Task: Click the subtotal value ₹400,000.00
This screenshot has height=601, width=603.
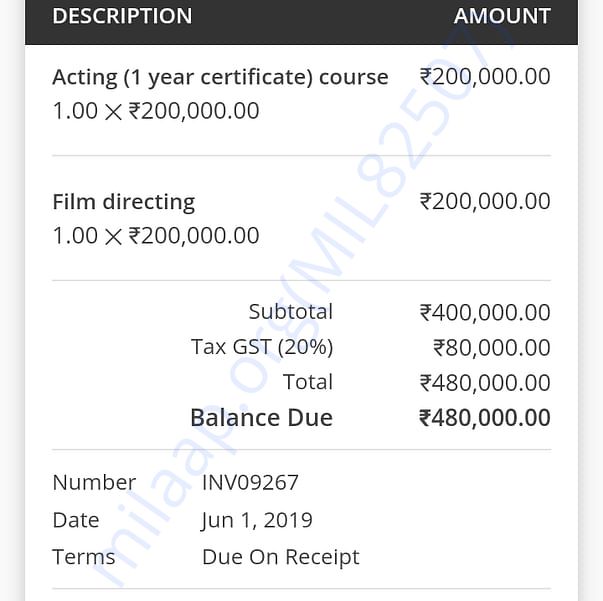Action: 485,312
